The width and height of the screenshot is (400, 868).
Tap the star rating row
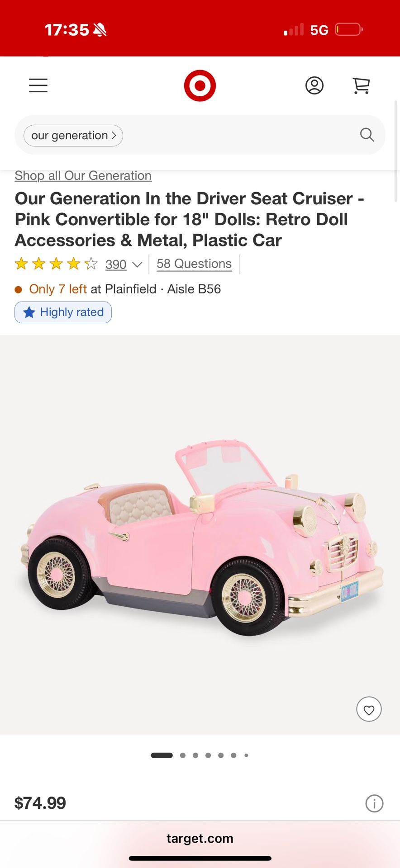[x=56, y=264]
